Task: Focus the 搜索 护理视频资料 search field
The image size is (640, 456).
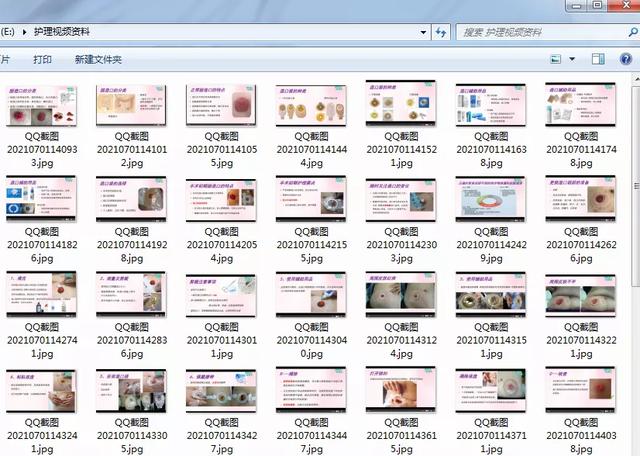Action: coord(543,32)
